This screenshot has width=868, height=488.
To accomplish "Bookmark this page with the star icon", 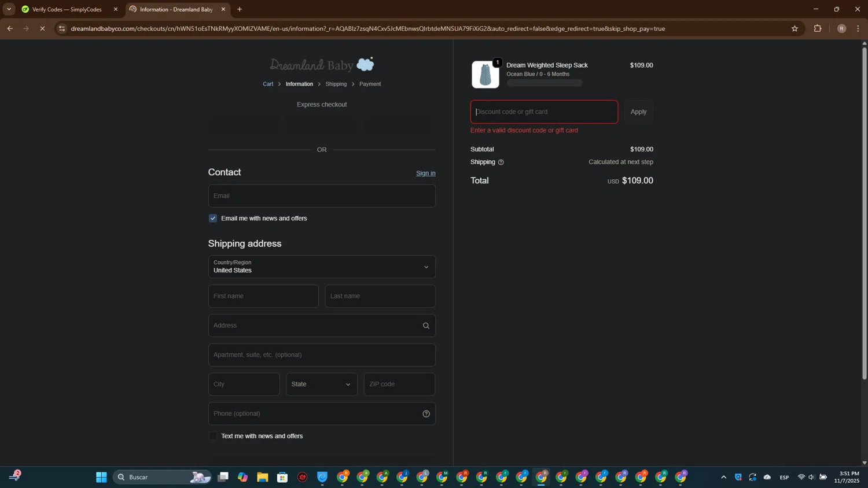I will [795, 28].
